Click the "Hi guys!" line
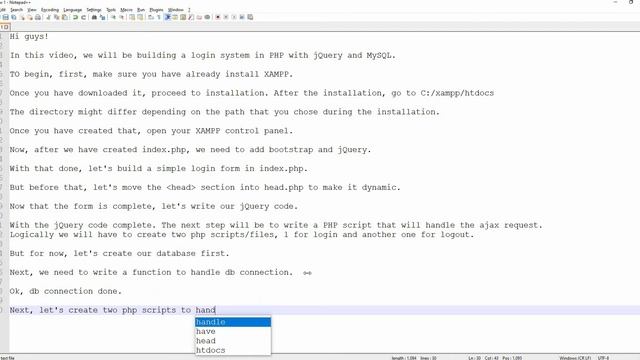The height and width of the screenshot is (360, 640). tap(29, 36)
